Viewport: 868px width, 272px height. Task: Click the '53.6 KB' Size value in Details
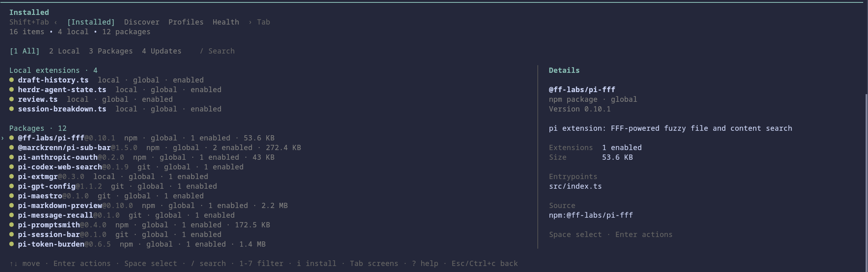coord(617,157)
